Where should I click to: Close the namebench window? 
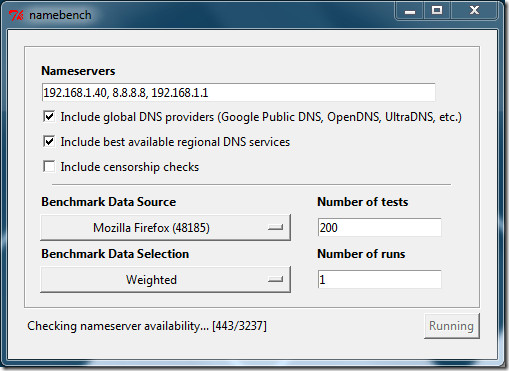tap(474, 11)
